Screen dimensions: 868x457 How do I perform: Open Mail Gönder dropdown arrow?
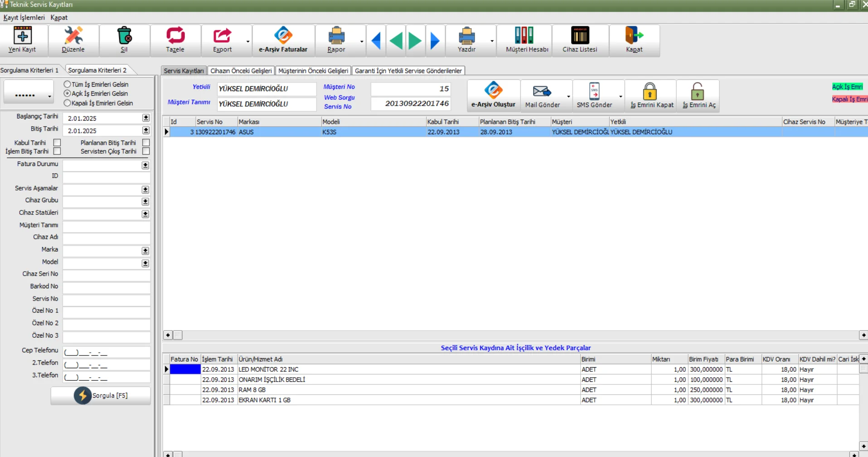click(x=568, y=97)
